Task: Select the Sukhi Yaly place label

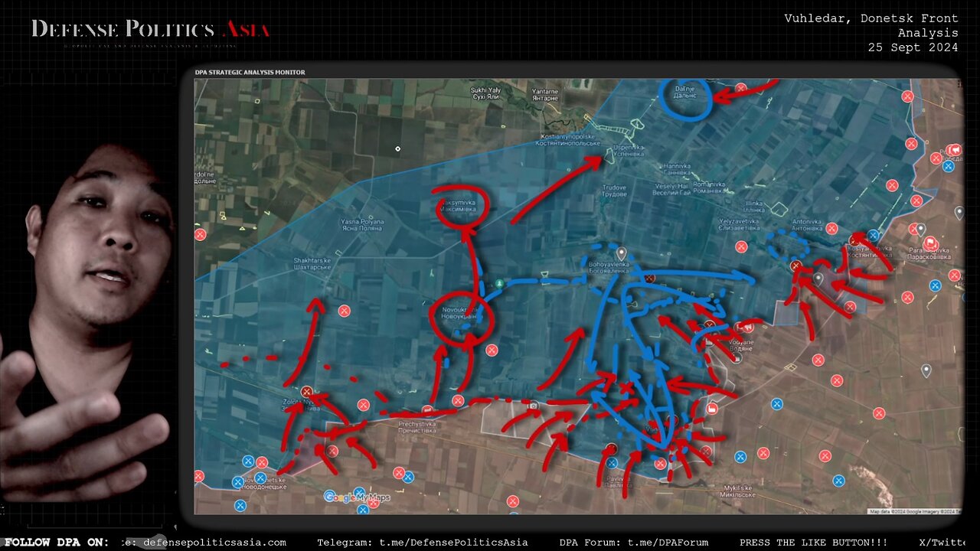Action: [x=485, y=94]
